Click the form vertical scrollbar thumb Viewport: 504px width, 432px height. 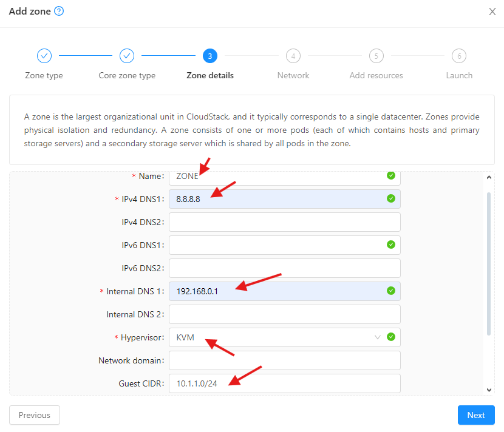489,263
